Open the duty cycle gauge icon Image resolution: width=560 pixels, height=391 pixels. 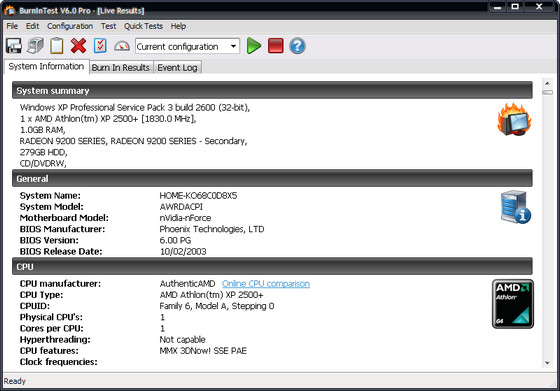(122, 46)
